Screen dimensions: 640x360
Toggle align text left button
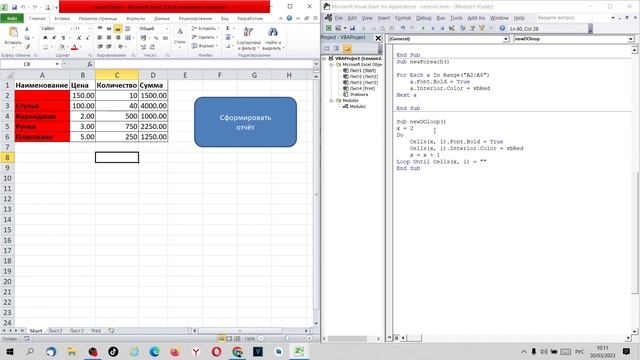click(100, 38)
